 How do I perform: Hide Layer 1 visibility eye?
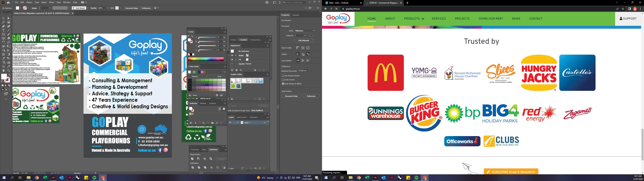tap(230, 123)
